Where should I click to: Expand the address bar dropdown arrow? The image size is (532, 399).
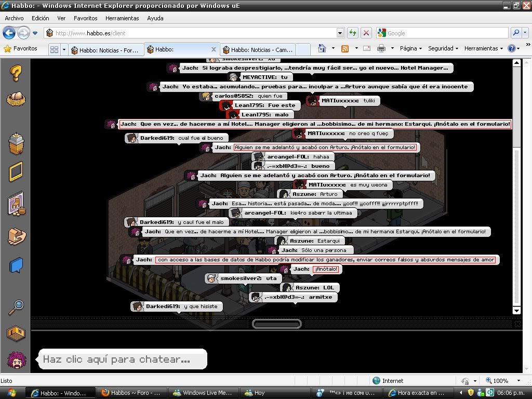(x=340, y=33)
